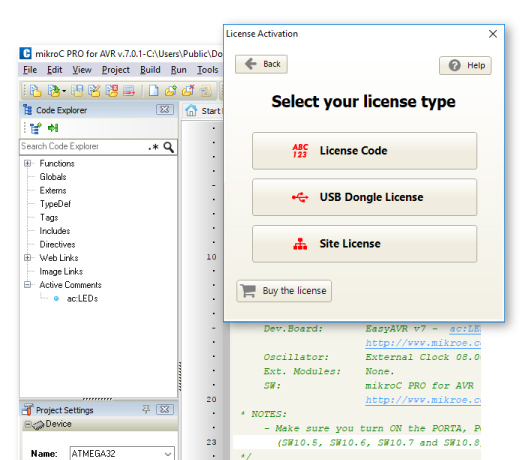Select TypeDef in the Code Explorer tree
This screenshot has height=460, width=530.
tap(55, 204)
